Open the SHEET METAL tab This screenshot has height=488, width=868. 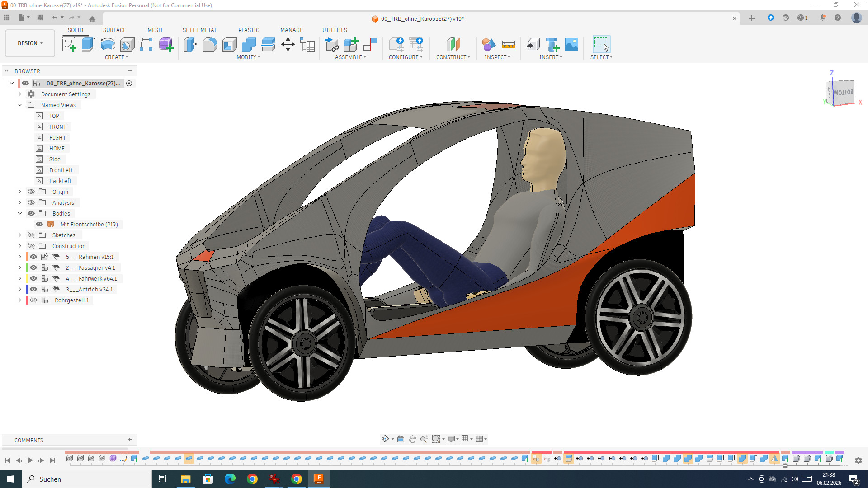pyautogui.click(x=199, y=30)
